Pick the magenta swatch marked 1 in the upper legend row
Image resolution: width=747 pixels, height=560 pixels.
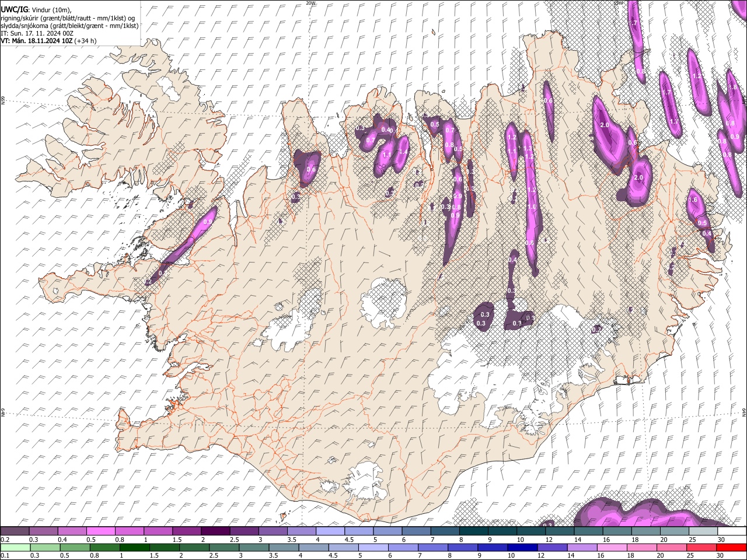158,531
